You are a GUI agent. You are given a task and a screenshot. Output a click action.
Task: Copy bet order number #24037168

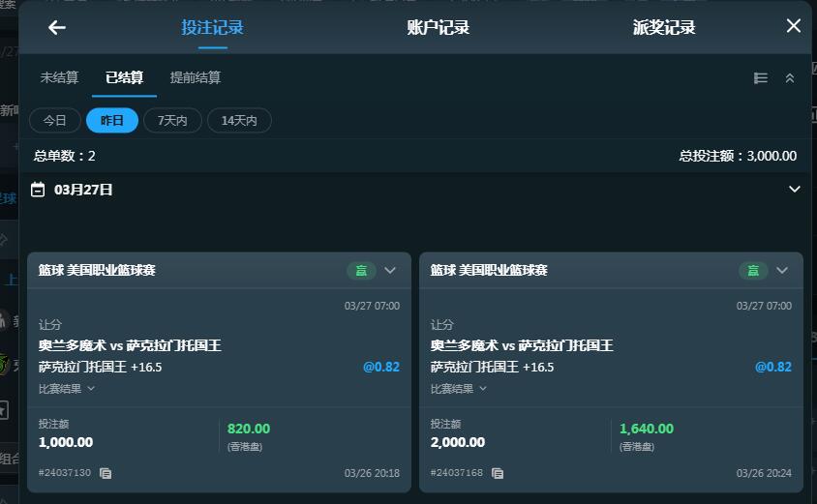tap(498, 473)
